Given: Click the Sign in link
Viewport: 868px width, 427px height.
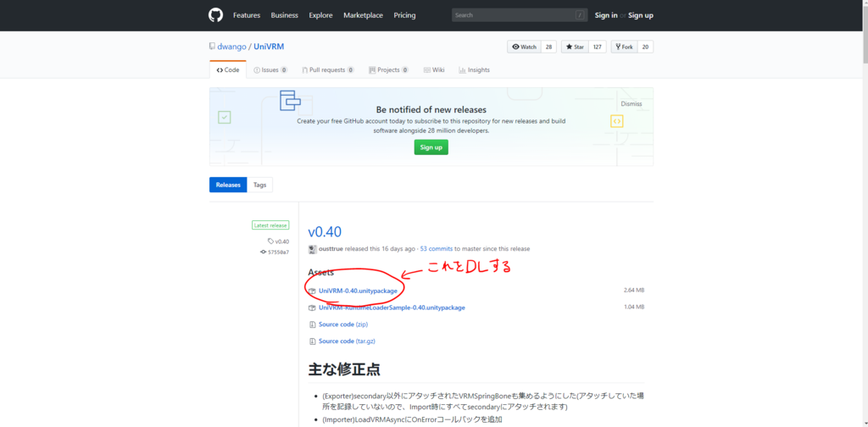Looking at the screenshot, I should (x=606, y=15).
